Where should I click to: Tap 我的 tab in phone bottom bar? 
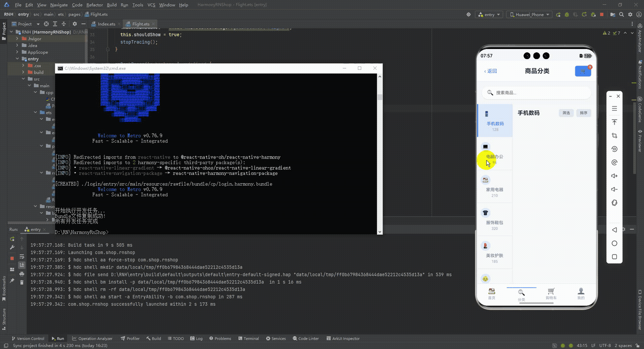581,294
